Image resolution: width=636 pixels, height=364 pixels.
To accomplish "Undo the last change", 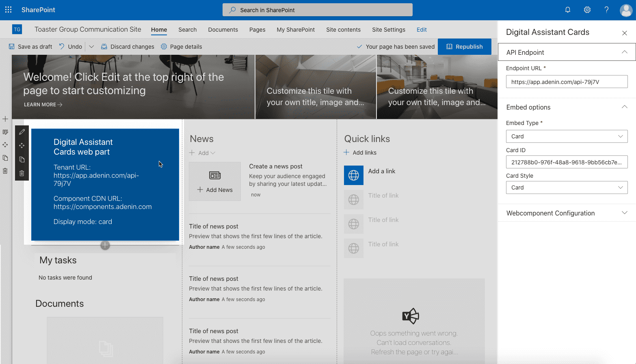I will tap(71, 47).
